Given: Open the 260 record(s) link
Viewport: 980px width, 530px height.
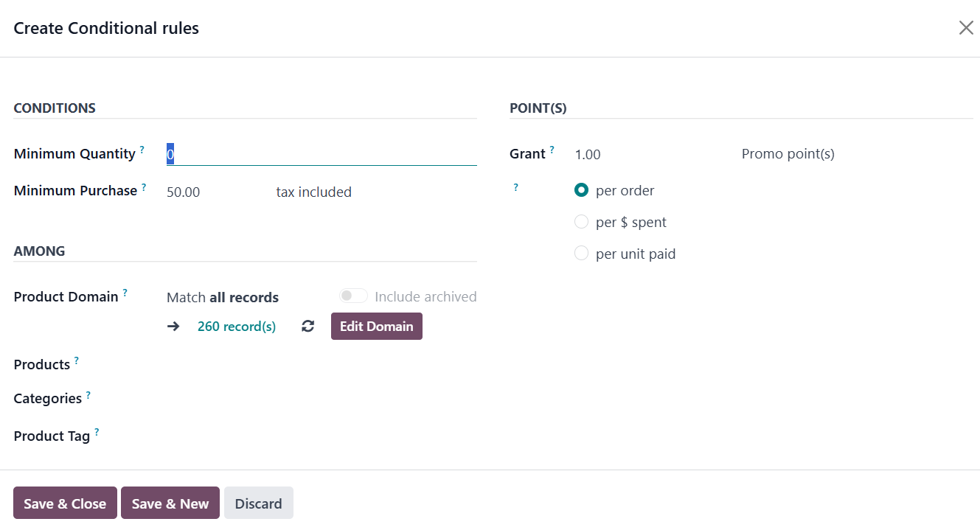Looking at the screenshot, I should tap(237, 327).
